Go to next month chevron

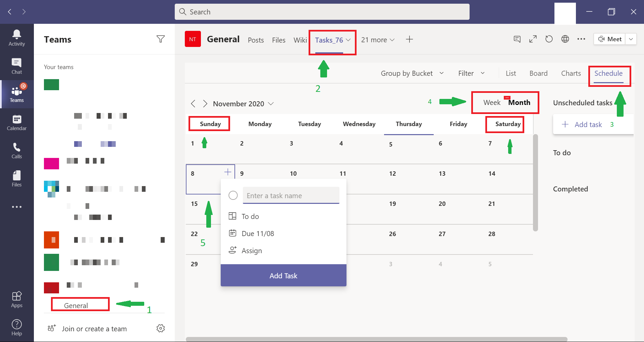tap(205, 104)
